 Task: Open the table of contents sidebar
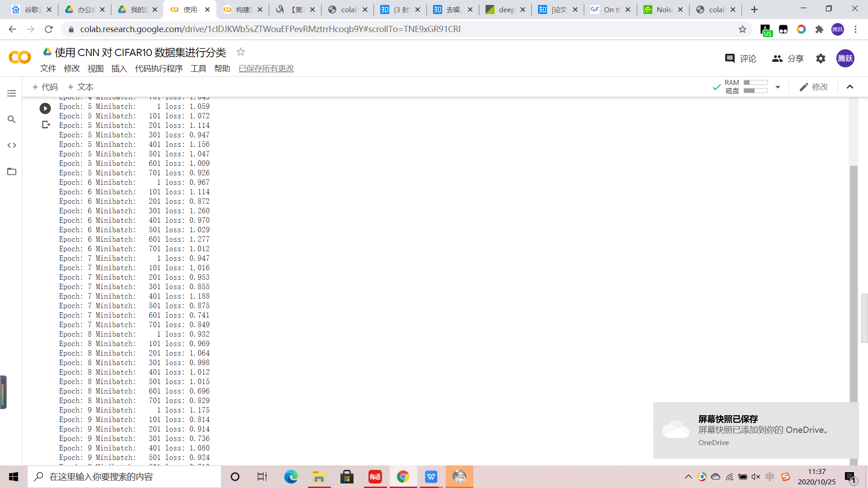click(12, 94)
